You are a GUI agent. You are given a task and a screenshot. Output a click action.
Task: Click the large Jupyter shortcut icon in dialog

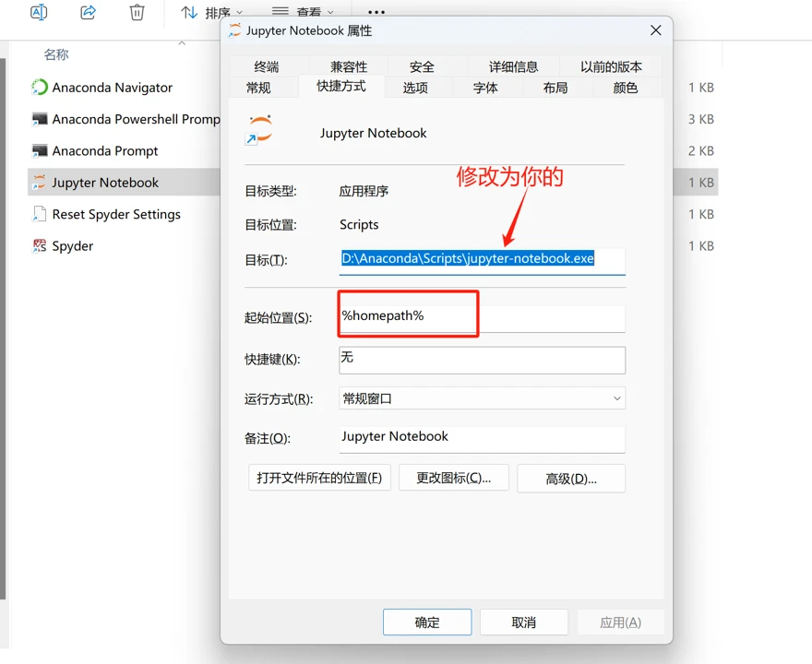click(259, 130)
